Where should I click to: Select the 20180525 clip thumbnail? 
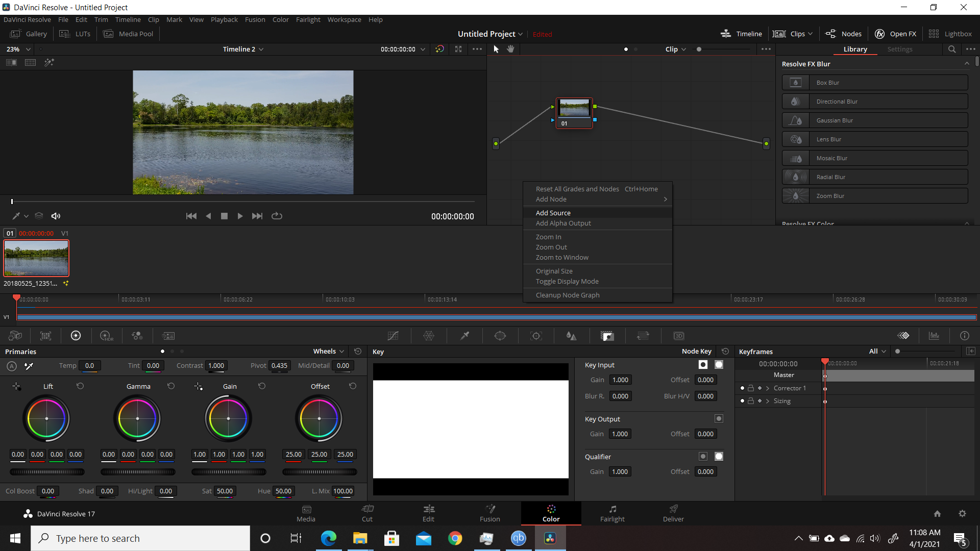click(x=36, y=258)
